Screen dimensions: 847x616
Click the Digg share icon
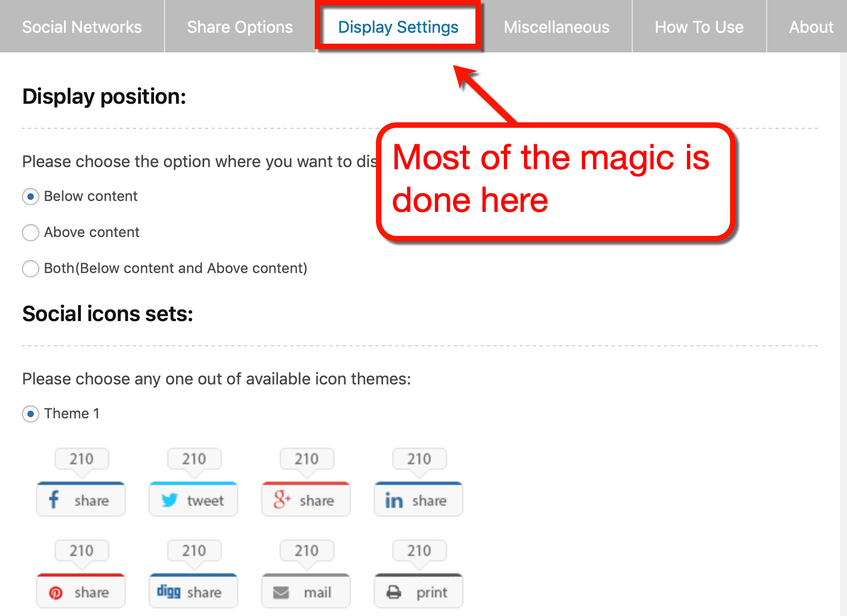[x=193, y=591]
